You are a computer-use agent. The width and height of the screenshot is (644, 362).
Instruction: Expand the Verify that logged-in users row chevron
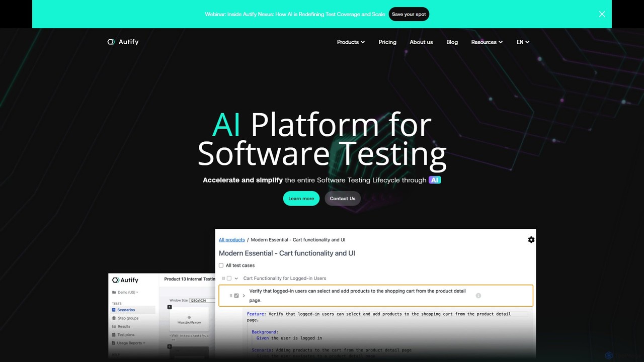[x=244, y=296]
